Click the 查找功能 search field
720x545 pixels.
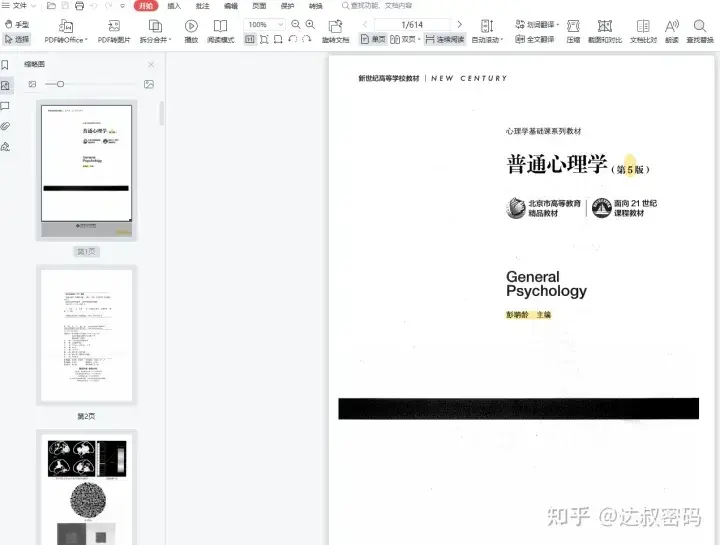pos(377,6)
